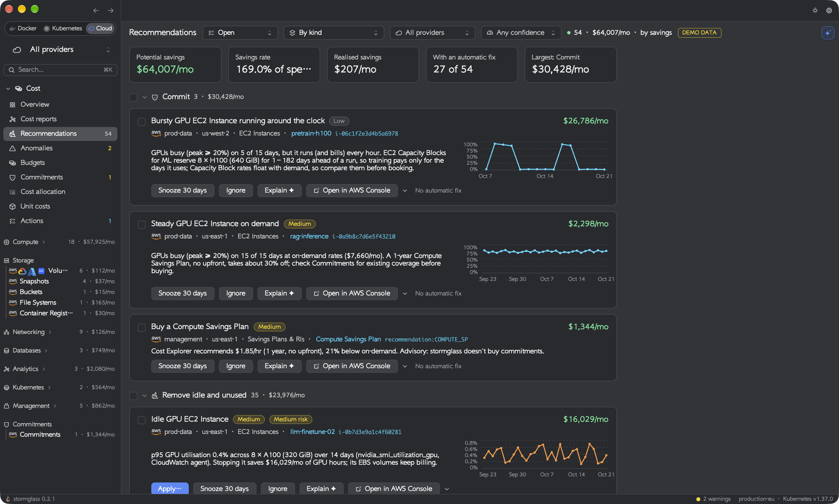Go back with the left arrow icon
Image resolution: width=839 pixels, height=504 pixels.
(96, 11)
